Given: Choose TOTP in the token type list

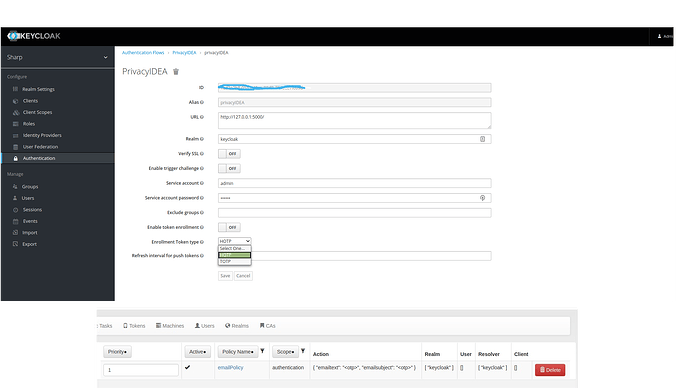Looking at the screenshot, I should click(x=235, y=261).
